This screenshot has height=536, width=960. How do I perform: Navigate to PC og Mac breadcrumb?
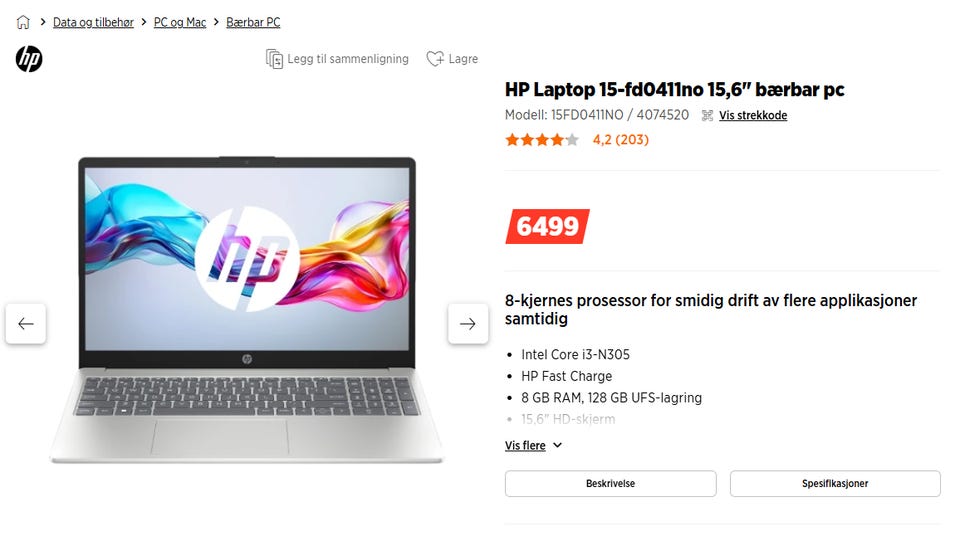[179, 23]
